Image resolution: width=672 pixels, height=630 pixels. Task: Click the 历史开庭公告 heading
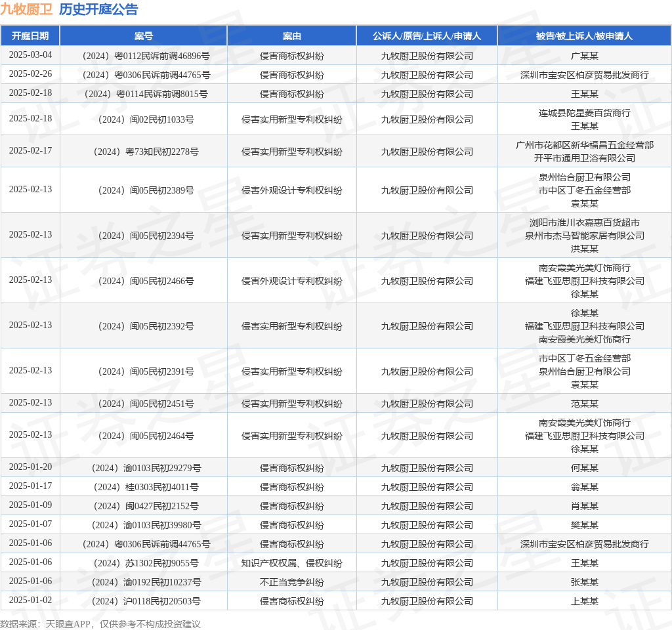click(98, 9)
